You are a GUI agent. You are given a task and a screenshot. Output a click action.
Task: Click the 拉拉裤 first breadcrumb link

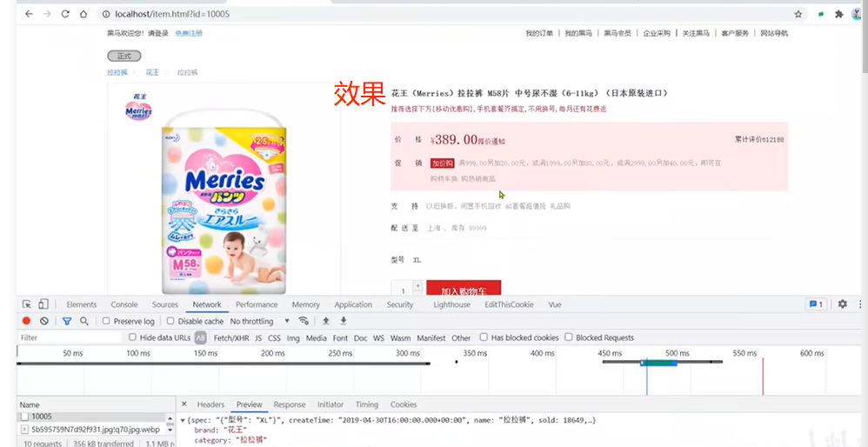pos(117,72)
